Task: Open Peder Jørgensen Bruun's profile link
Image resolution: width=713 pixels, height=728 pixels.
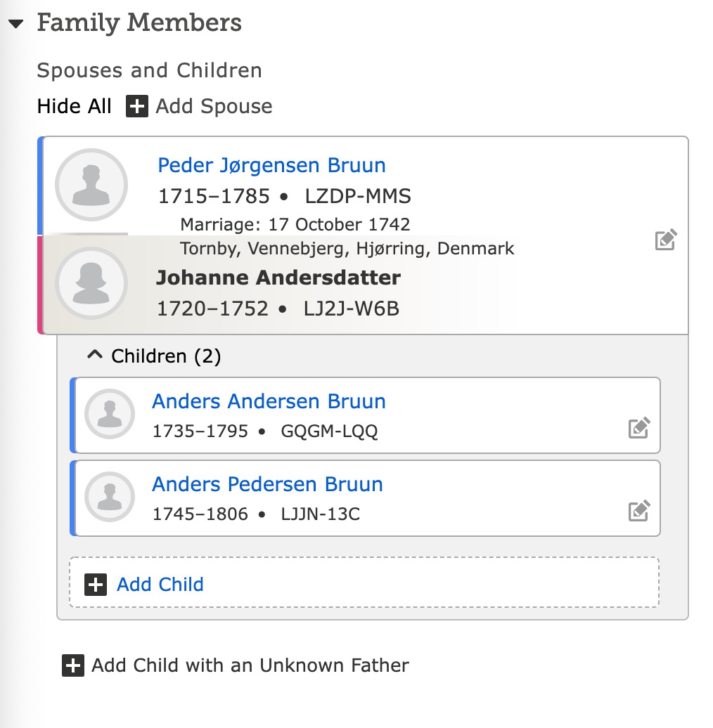Action: [271, 165]
